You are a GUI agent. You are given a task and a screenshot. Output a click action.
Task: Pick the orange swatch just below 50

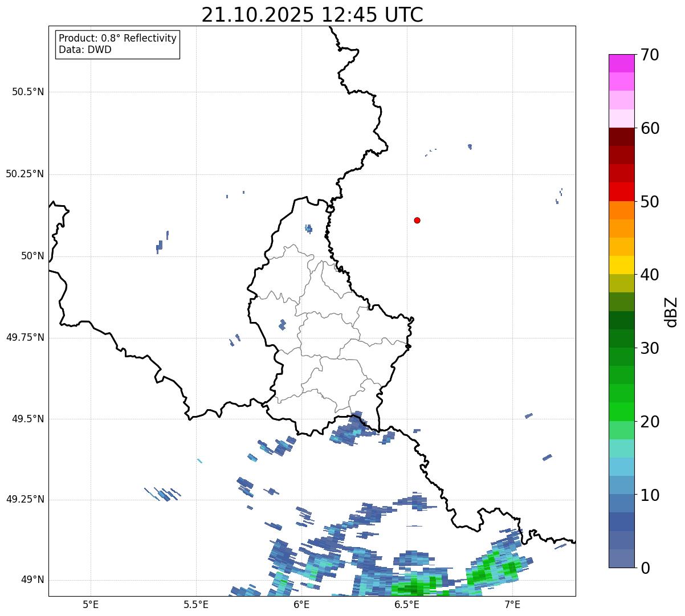621,210
